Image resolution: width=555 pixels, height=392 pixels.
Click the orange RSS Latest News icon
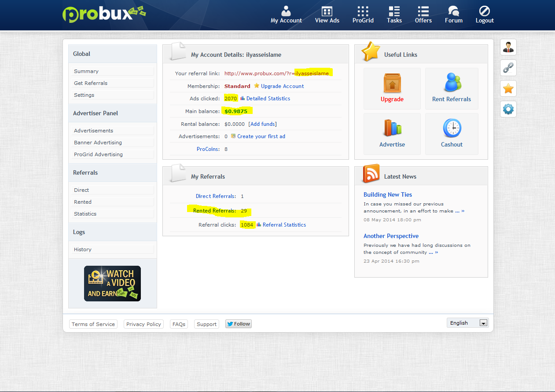click(x=371, y=173)
